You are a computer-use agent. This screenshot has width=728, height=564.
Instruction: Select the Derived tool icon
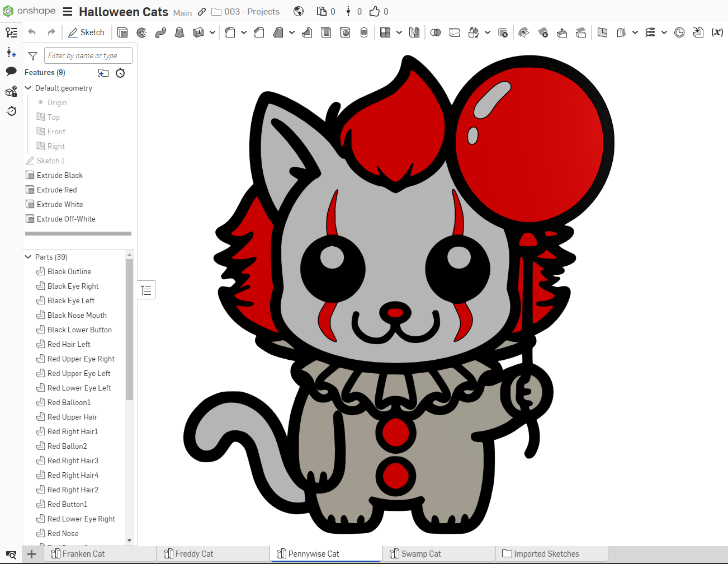point(698,32)
